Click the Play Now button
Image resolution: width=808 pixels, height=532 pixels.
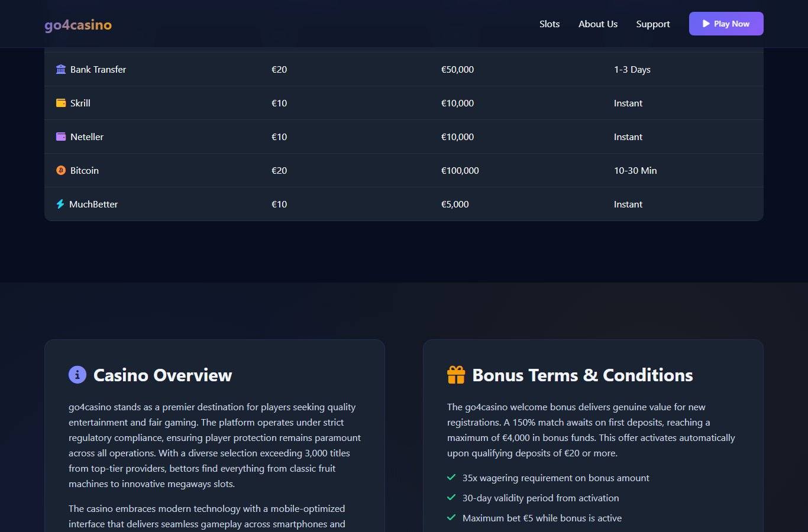(726, 24)
